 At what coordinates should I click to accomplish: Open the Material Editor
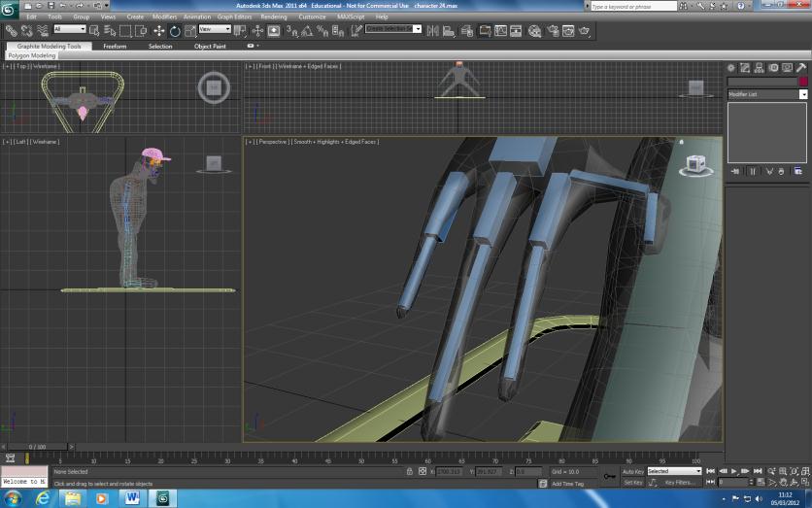click(x=534, y=31)
